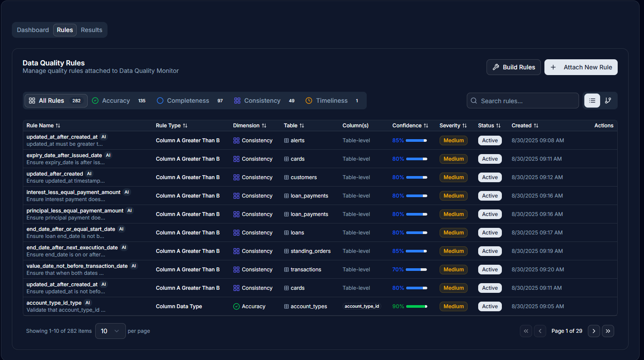
Task: Click customers table cell
Action: tap(300, 177)
